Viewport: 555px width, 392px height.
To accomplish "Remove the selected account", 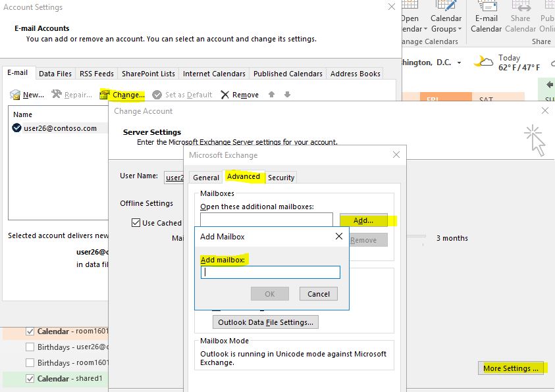I will (240, 95).
